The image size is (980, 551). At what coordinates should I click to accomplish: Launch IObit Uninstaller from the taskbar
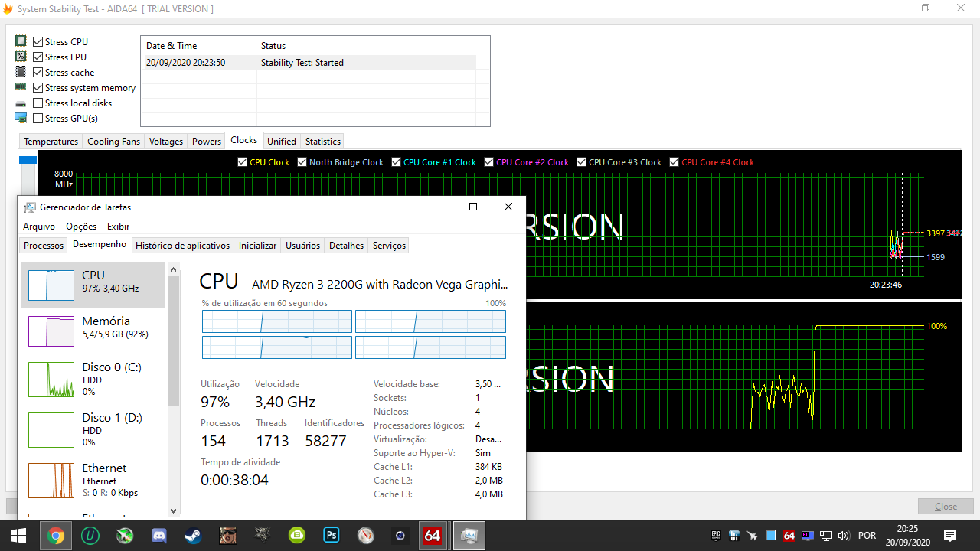tap(90, 536)
